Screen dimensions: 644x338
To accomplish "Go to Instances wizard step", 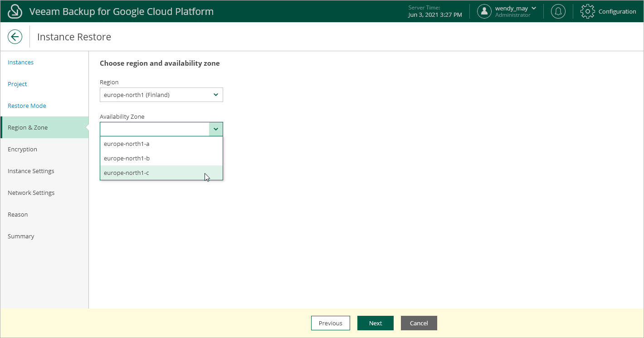I will click(x=21, y=62).
